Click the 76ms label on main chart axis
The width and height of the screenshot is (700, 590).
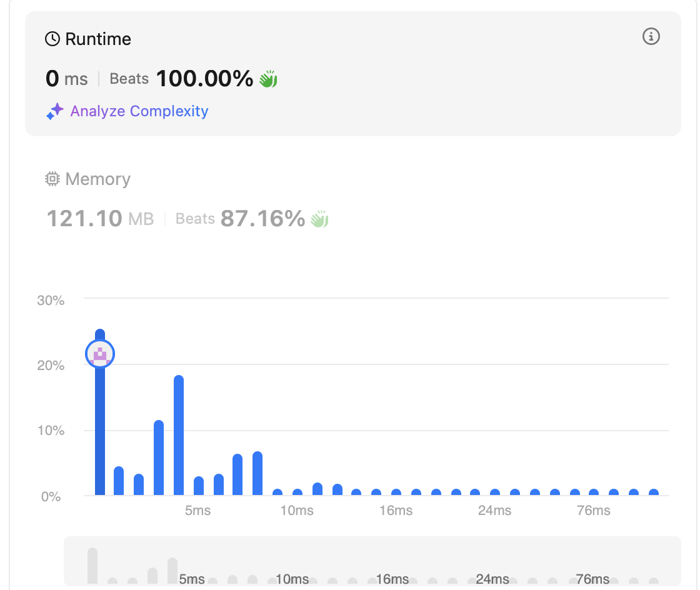pyautogui.click(x=593, y=511)
